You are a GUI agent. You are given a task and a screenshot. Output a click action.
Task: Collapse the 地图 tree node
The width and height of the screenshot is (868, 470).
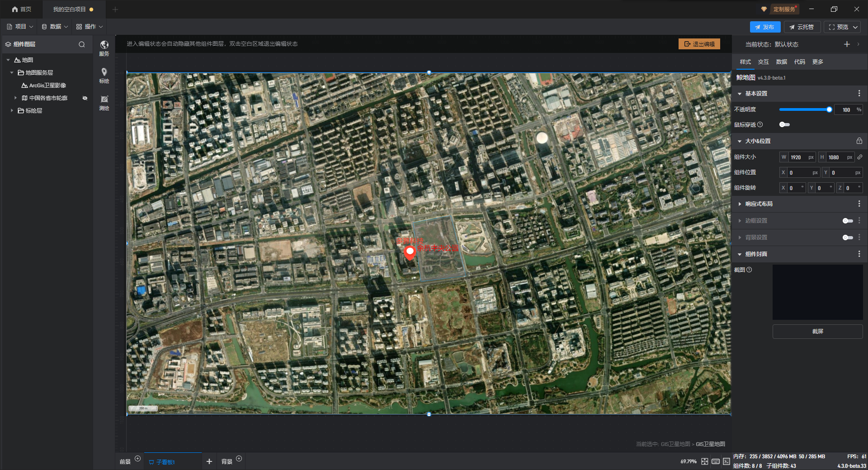8,60
